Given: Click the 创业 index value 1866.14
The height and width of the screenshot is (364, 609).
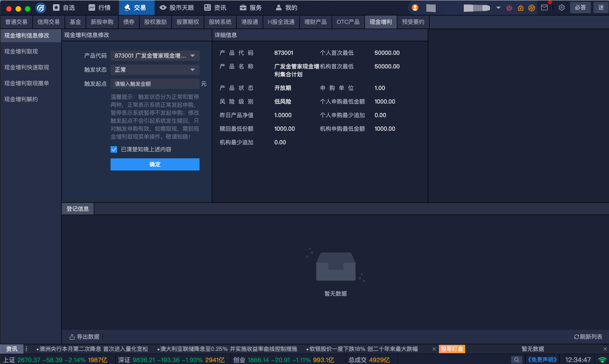Looking at the screenshot, I should [258, 360].
